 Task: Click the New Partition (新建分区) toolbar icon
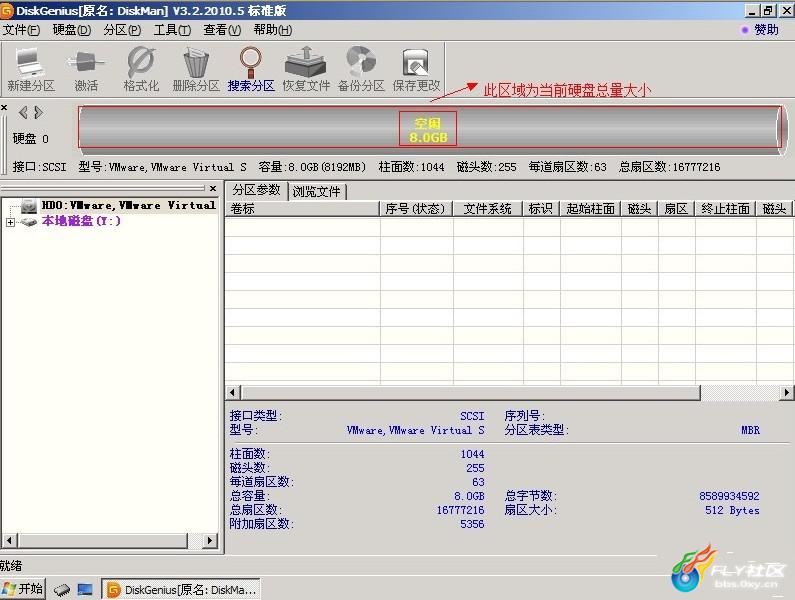pos(30,69)
